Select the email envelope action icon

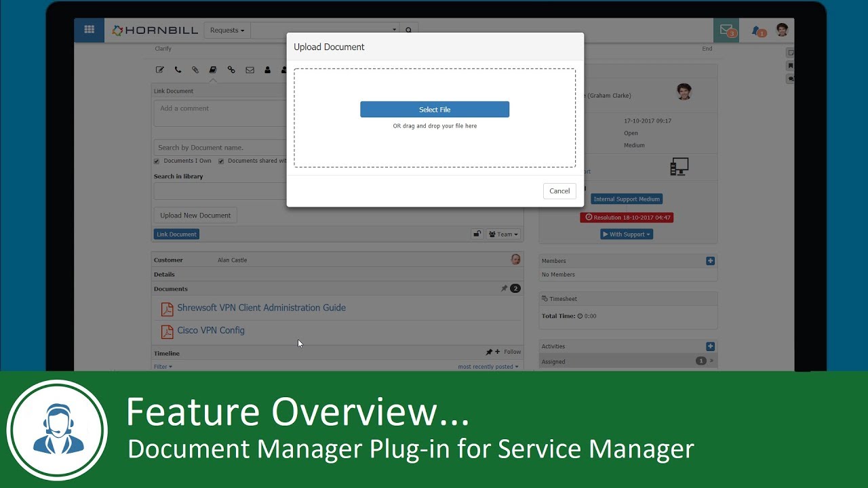click(x=250, y=70)
